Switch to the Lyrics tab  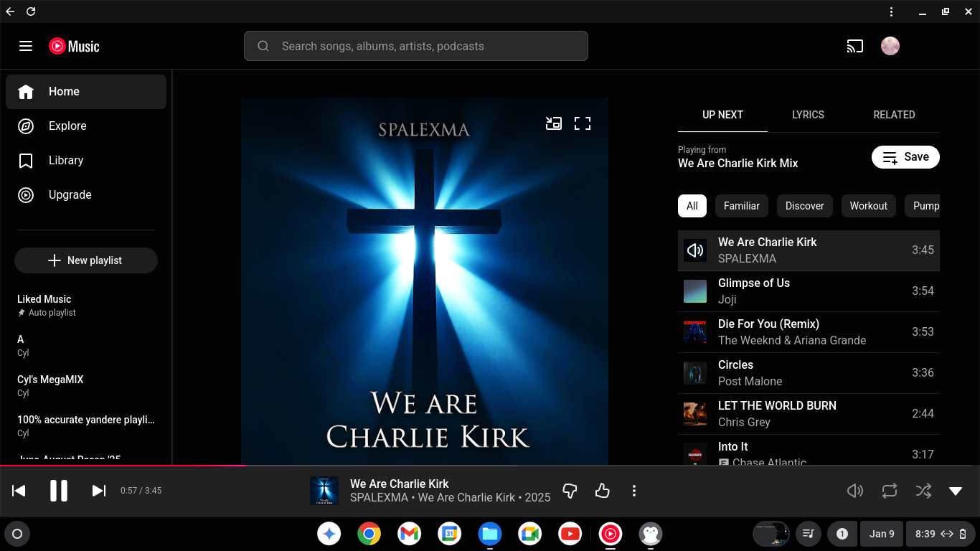808,115
